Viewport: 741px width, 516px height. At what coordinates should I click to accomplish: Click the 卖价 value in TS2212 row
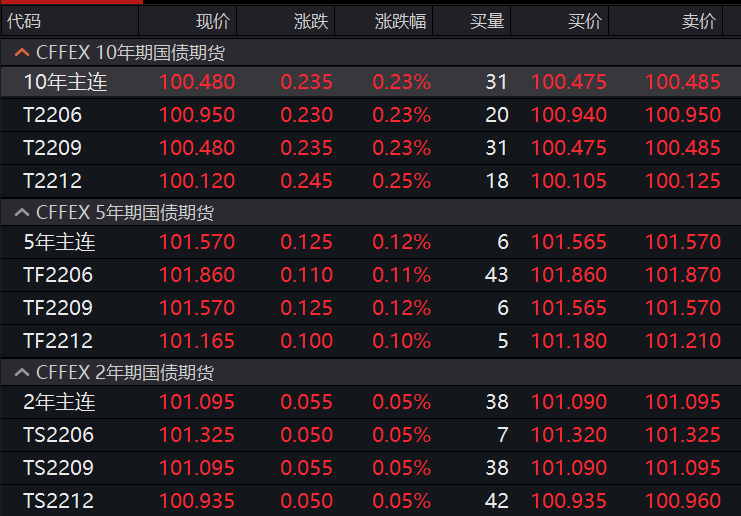[x=682, y=501]
